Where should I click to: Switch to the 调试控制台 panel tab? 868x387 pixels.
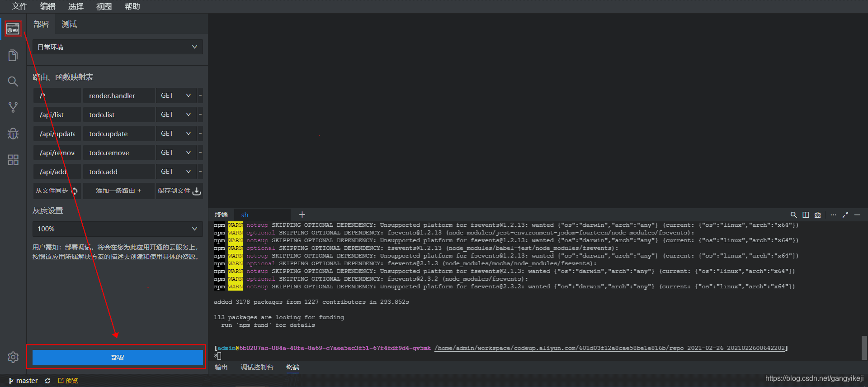[257, 367]
